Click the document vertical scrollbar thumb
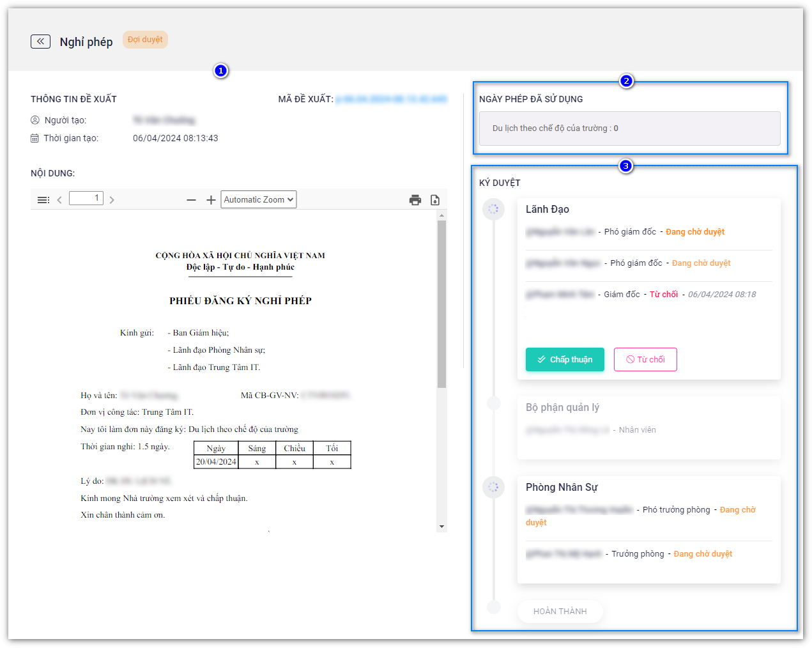Screen dimensions: 812x648 pos(441,304)
